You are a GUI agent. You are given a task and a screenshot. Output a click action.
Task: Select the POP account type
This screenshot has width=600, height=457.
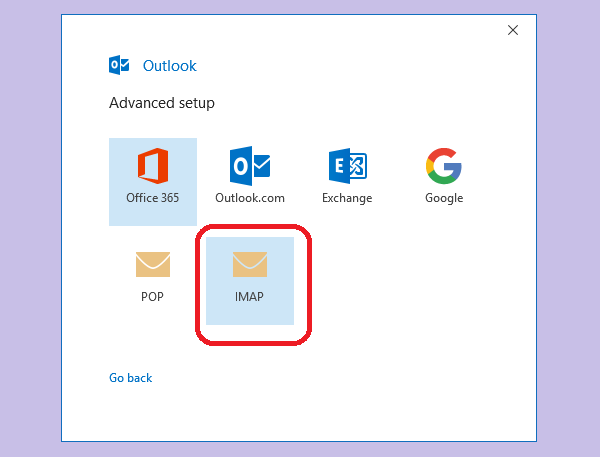point(153,281)
